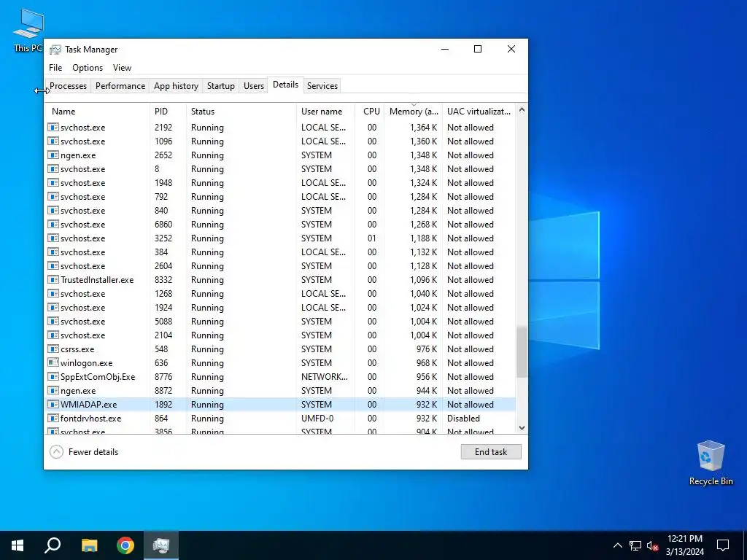This screenshot has width=747, height=560.
Task: Click svchost.exe icon in PID 2192 row
Action: [53, 128]
